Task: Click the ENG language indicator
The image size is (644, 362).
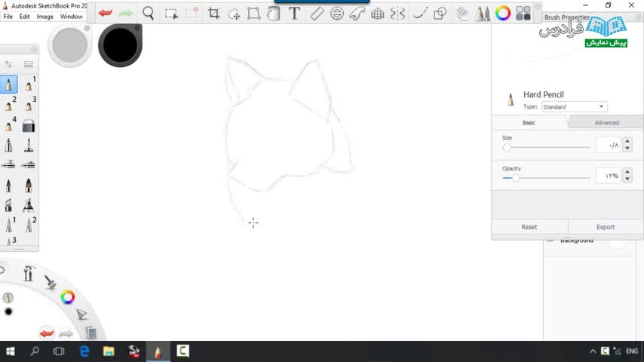Action: point(632,351)
